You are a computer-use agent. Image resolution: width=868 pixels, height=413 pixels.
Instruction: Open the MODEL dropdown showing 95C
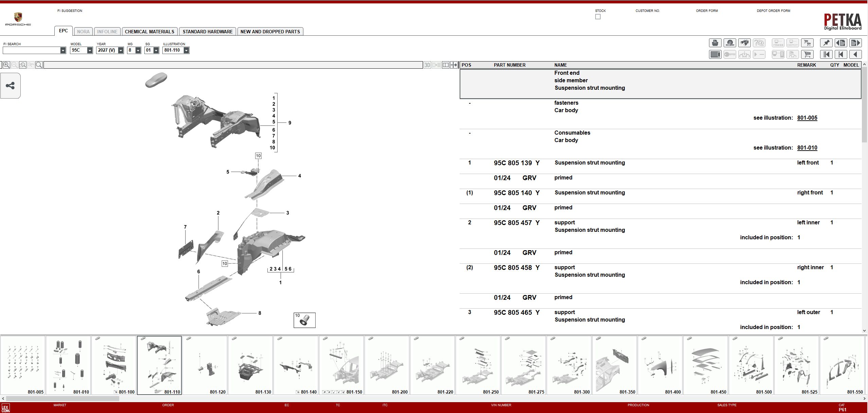tap(90, 50)
